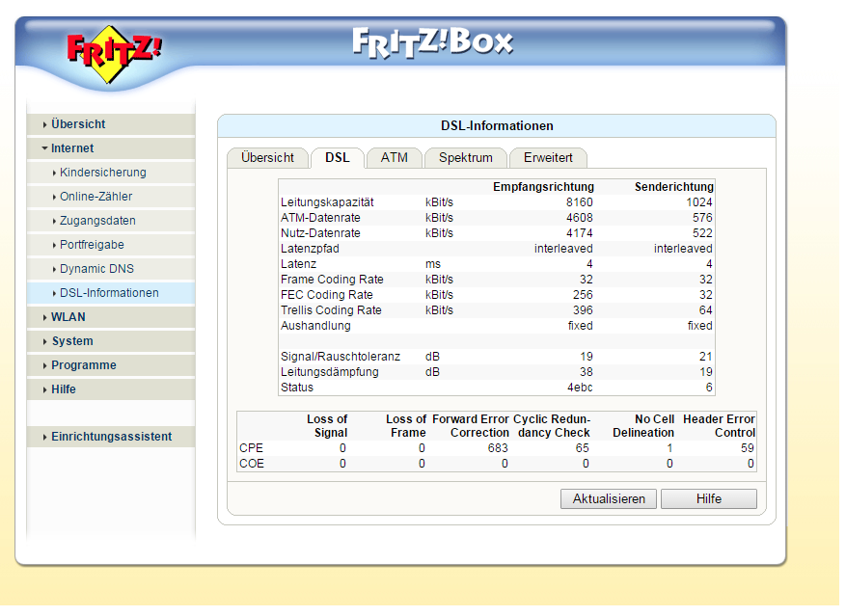This screenshot has width=846, height=616.
Task: Select ATM-Datenrate value 4608
Action: (x=580, y=218)
